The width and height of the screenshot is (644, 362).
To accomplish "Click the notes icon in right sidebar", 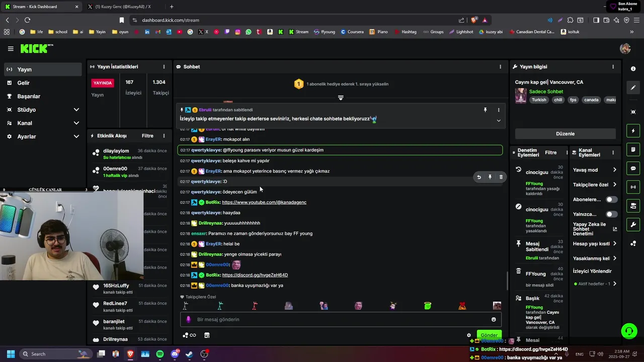I will click(633, 150).
